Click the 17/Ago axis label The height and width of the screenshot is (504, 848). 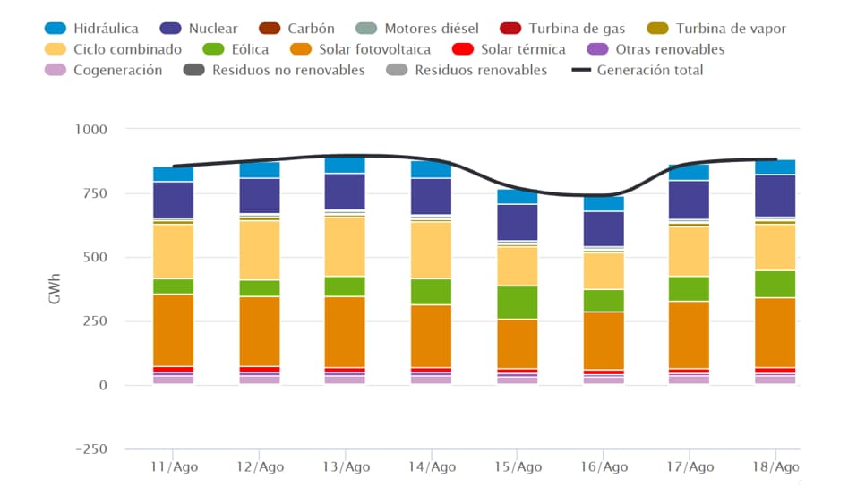690,466
